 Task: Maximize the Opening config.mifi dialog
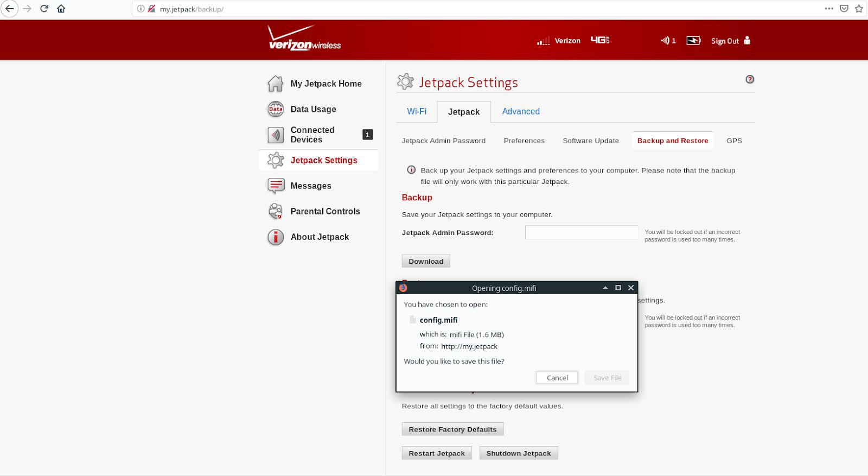point(618,288)
